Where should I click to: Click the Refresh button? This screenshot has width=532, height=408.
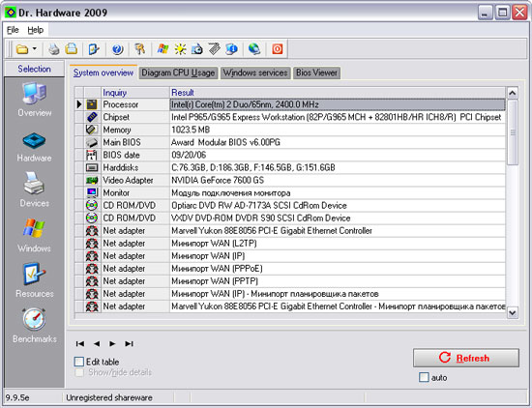[466, 358]
